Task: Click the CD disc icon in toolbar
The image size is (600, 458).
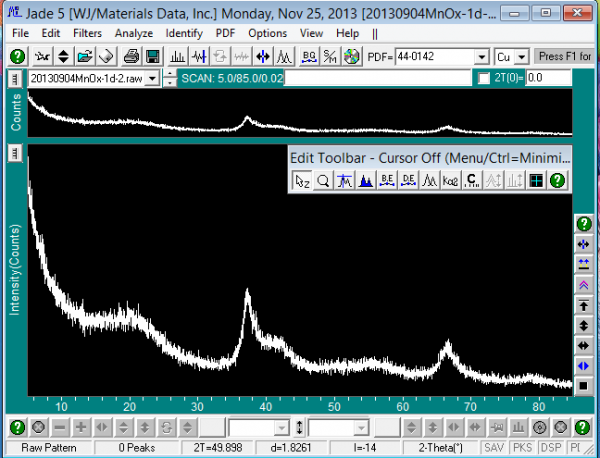Action: pyautogui.click(x=352, y=57)
